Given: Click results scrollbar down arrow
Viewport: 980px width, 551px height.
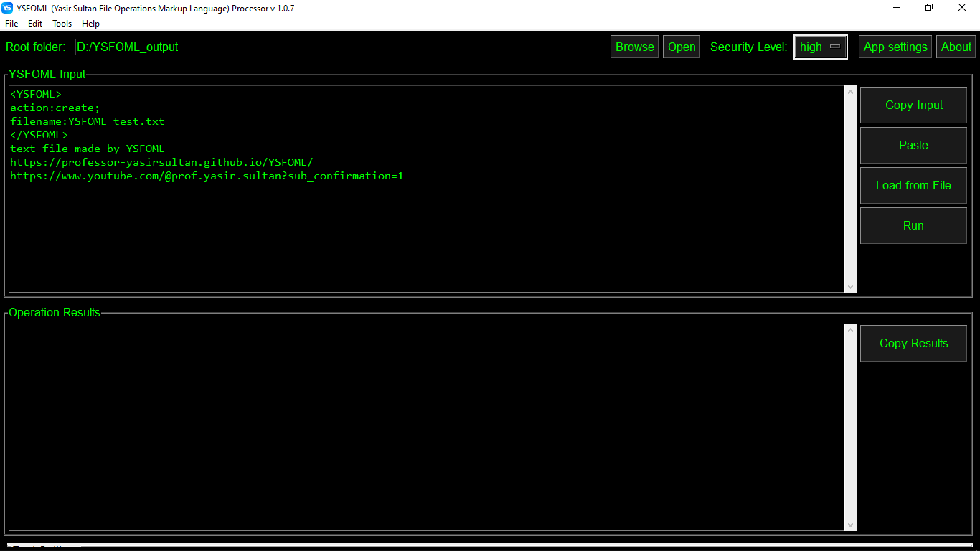Looking at the screenshot, I should 851,524.
